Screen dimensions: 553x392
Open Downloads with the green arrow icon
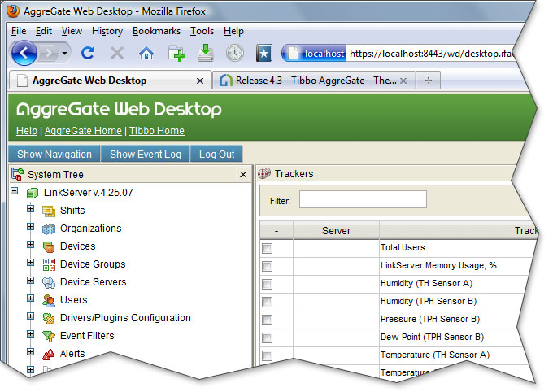pyautogui.click(x=206, y=53)
